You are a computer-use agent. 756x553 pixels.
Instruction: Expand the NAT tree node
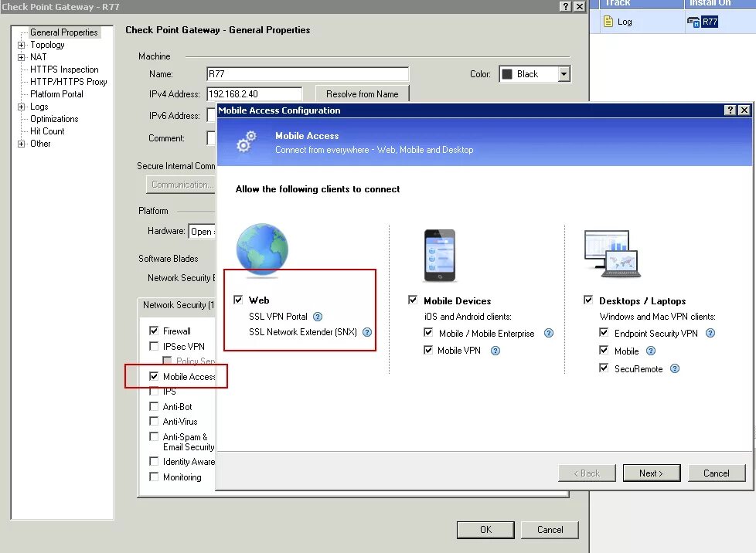pyautogui.click(x=21, y=57)
